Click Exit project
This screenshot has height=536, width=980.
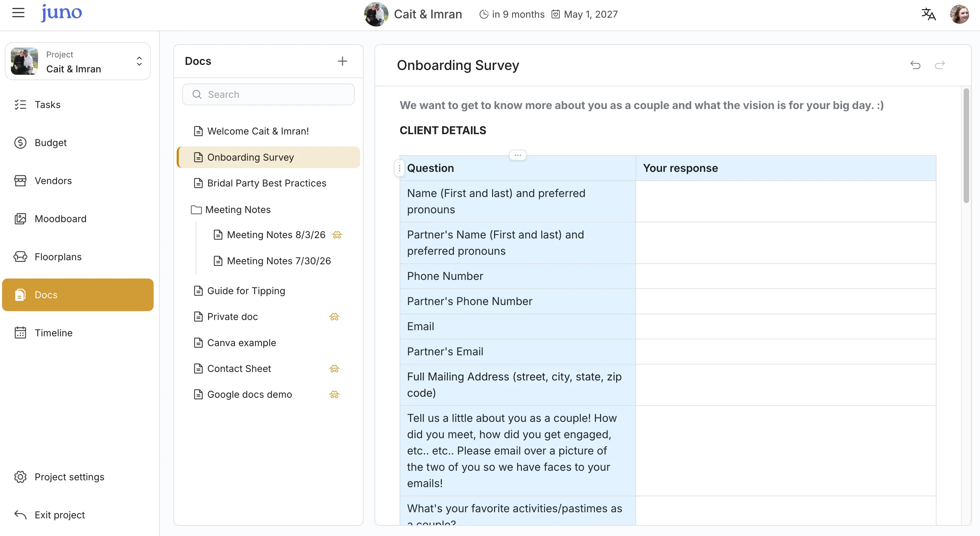click(x=78, y=515)
